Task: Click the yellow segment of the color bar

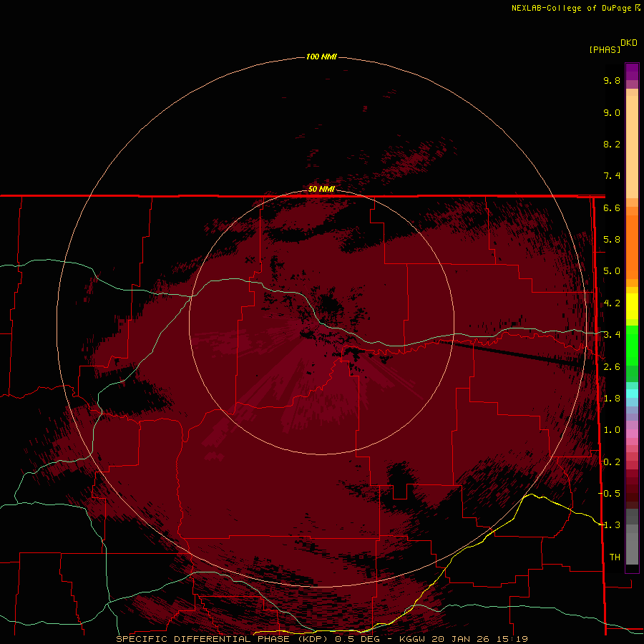Action: point(632,306)
